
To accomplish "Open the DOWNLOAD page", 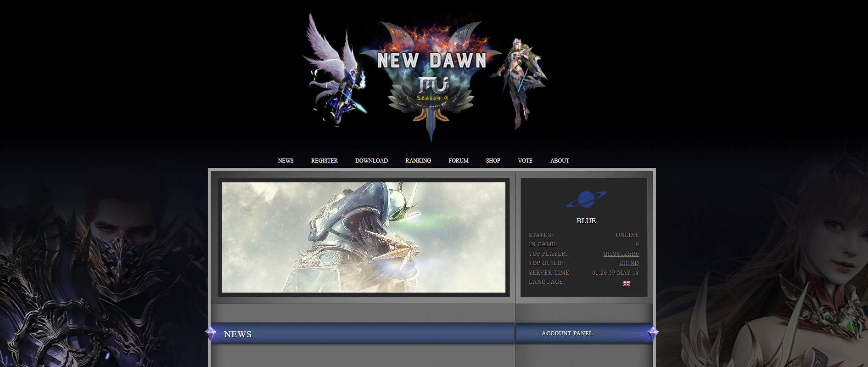I will (x=371, y=160).
